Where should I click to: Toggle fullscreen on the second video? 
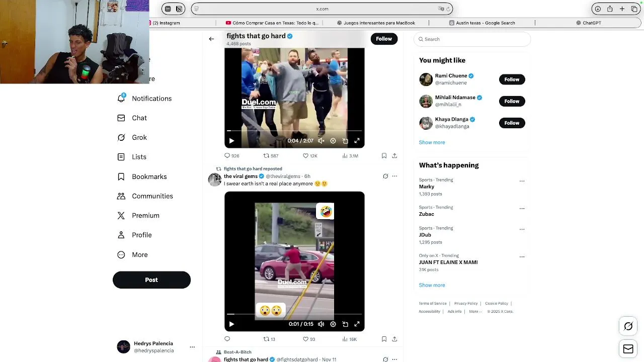pyautogui.click(x=357, y=324)
